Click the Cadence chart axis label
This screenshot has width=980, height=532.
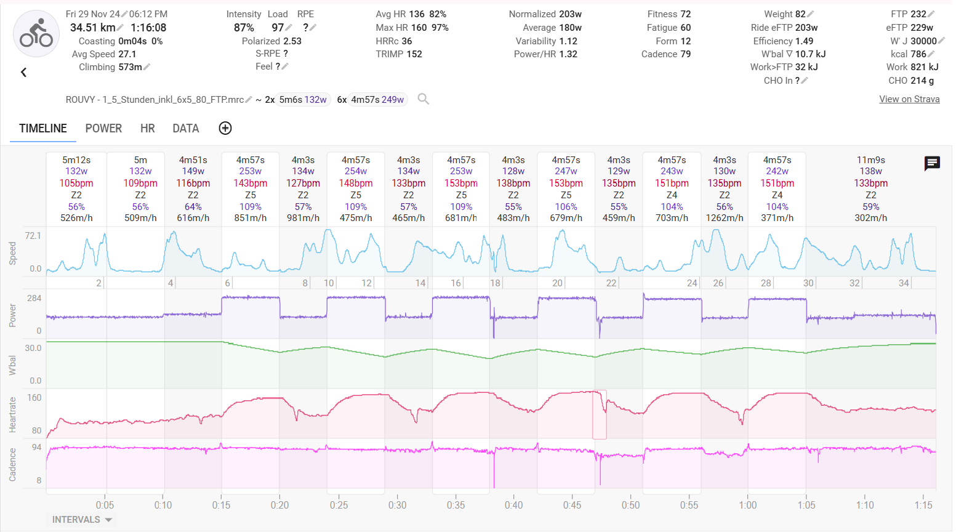tap(12, 464)
